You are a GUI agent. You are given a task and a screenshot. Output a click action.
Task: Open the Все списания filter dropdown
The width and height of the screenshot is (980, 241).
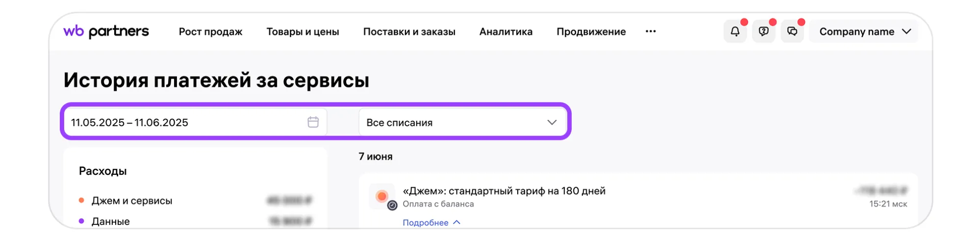click(x=462, y=122)
